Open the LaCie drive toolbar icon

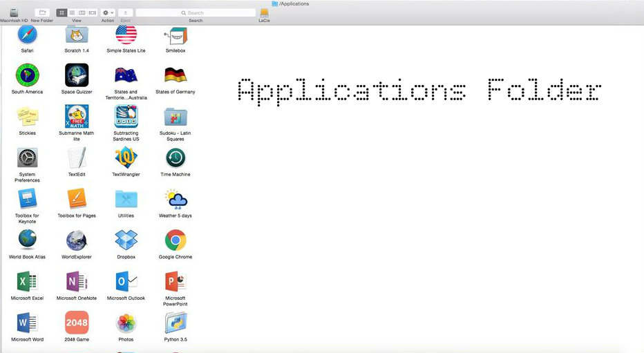click(x=264, y=12)
